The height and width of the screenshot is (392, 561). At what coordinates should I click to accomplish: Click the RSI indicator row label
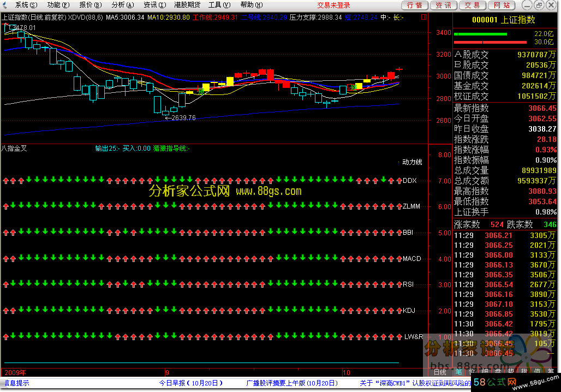tap(408, 284)
